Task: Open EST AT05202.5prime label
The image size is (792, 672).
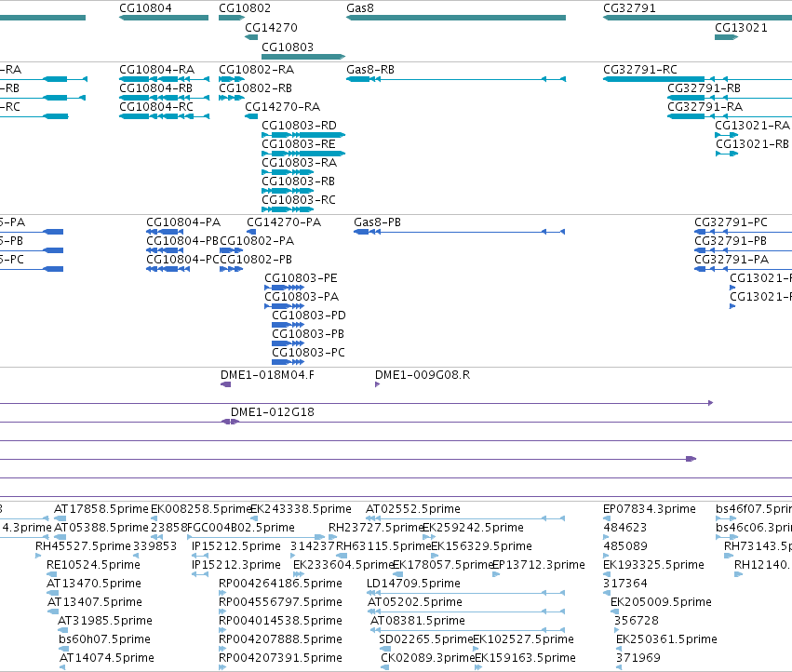Action: tap(415, 603)
